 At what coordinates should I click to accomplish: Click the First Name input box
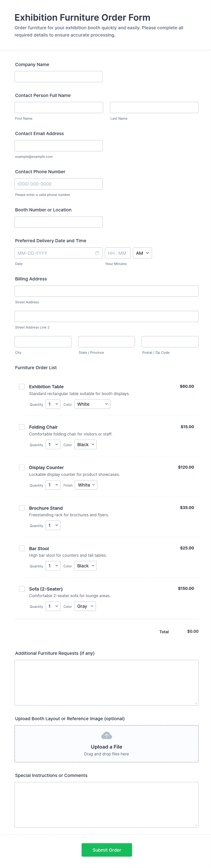[x=59, y=107]
